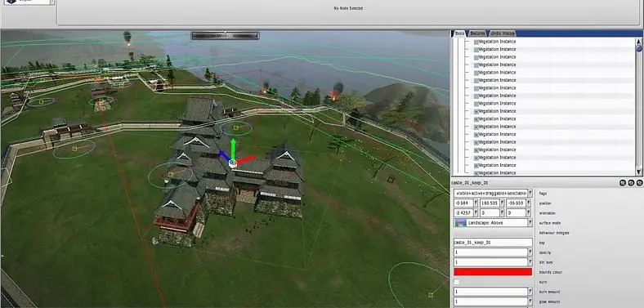Screen dimensions: 644x308
Task: Click the arrow beside the opacity value
Action: point(530,252)
